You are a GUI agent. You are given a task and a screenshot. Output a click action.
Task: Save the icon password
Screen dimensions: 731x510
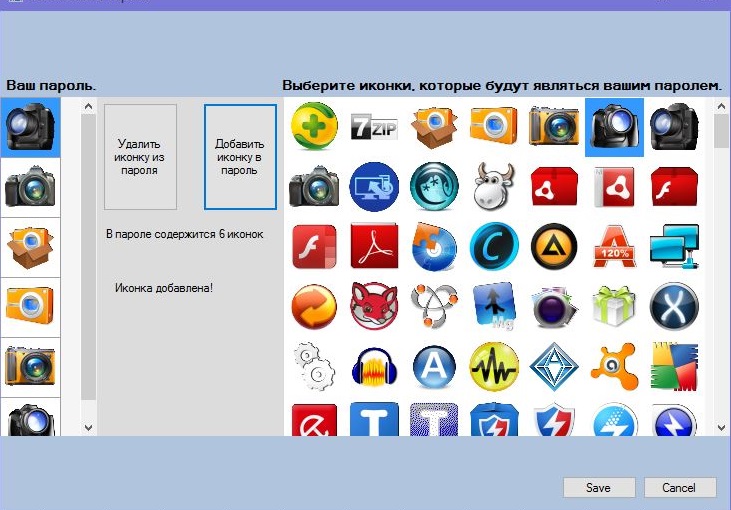(599, 488)
